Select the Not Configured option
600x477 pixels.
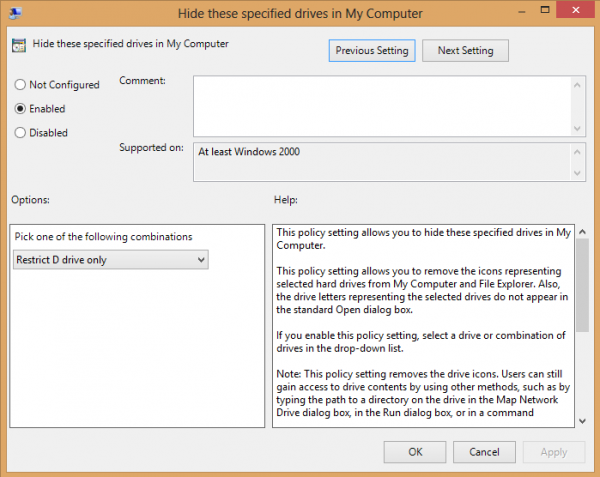point(21,85)
